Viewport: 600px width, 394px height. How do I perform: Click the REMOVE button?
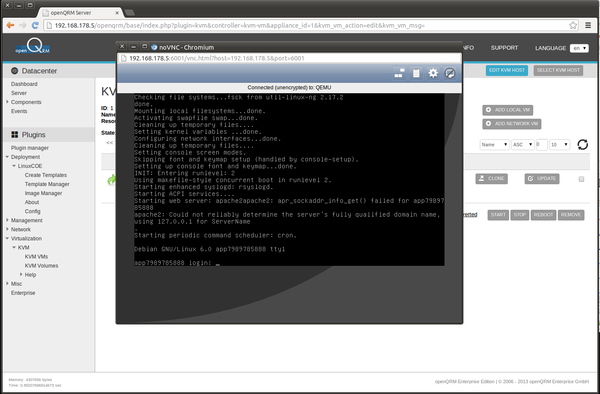[x=571, y=215]
